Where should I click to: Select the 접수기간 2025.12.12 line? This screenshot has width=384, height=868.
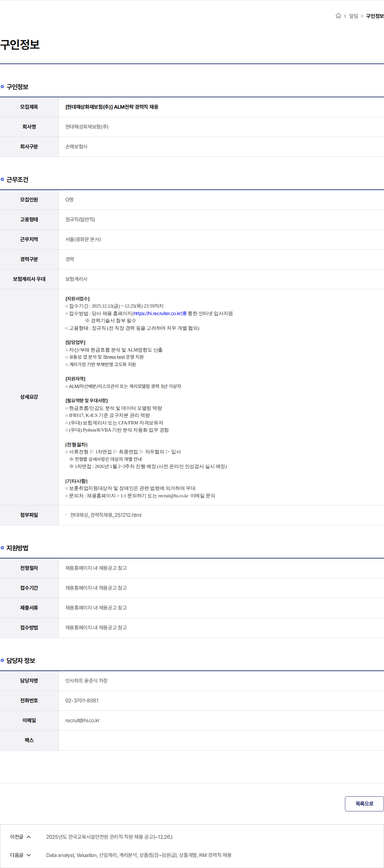click(115, 306)
